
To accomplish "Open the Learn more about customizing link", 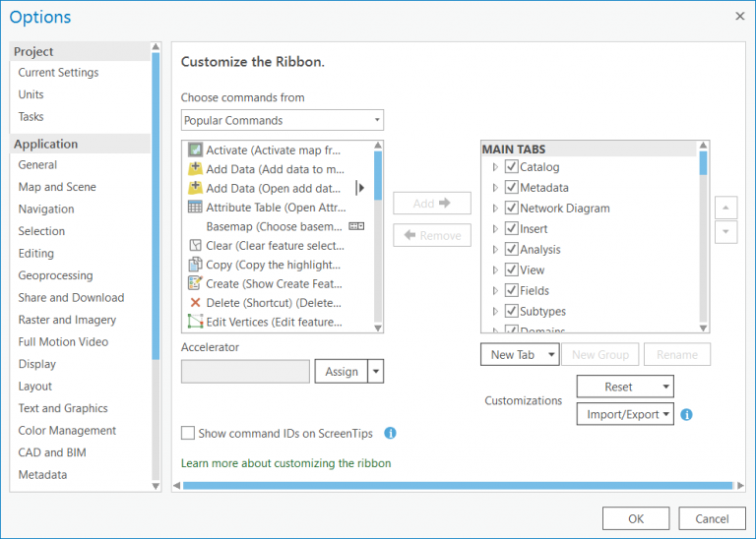I will coord(285,463).
